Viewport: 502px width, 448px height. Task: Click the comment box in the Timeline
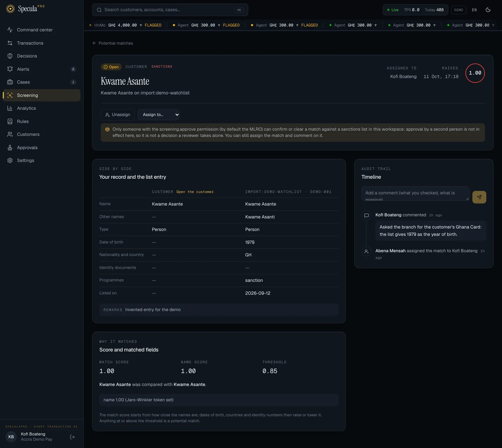[415, 194]
